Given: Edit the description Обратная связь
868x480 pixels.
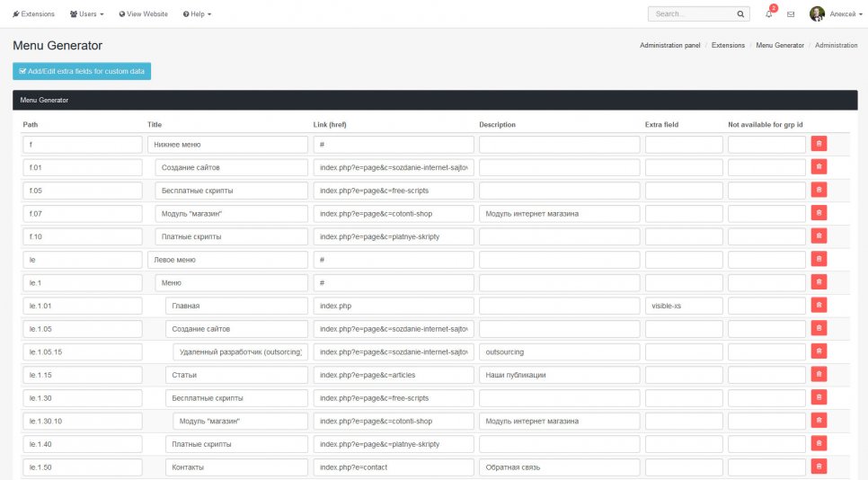Looking at the screenshot, I should point(559,467).
